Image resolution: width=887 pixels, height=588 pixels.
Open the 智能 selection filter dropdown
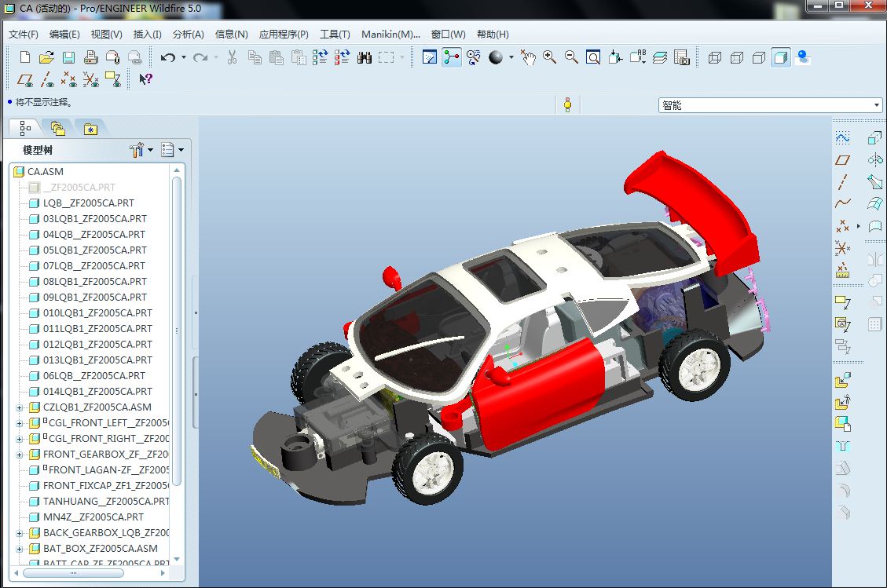click(x=877, y=105)
